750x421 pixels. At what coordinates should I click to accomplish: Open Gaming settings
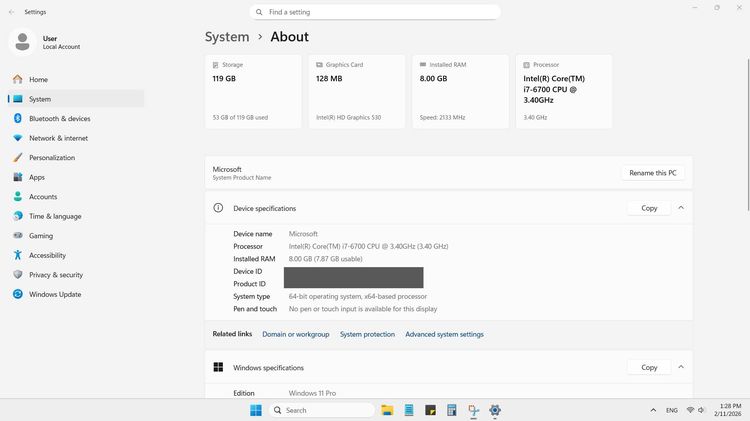(76, 236)
